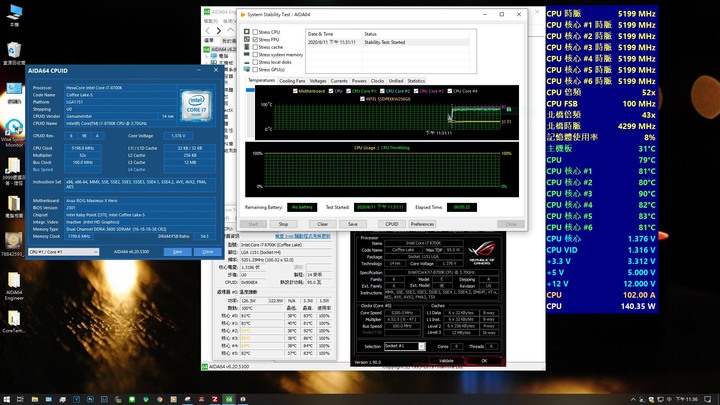Open the notification center icon
720x405 pixels.
(708, 399)
